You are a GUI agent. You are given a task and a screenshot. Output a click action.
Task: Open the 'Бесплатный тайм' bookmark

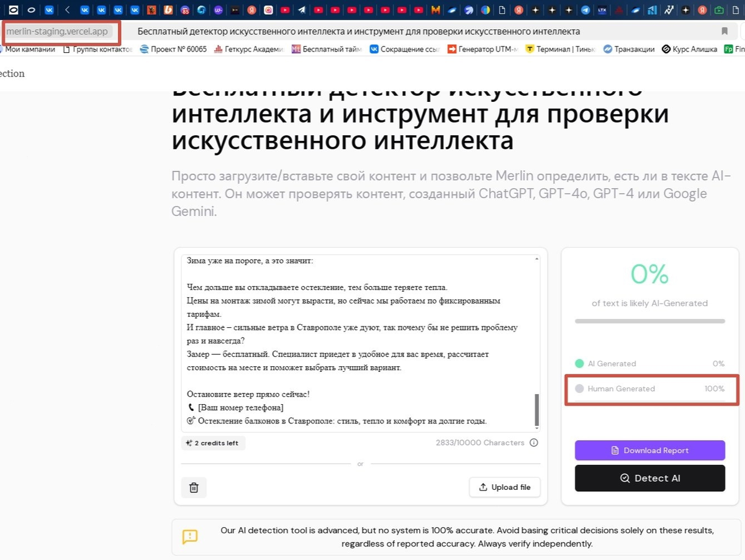[327, 49]
